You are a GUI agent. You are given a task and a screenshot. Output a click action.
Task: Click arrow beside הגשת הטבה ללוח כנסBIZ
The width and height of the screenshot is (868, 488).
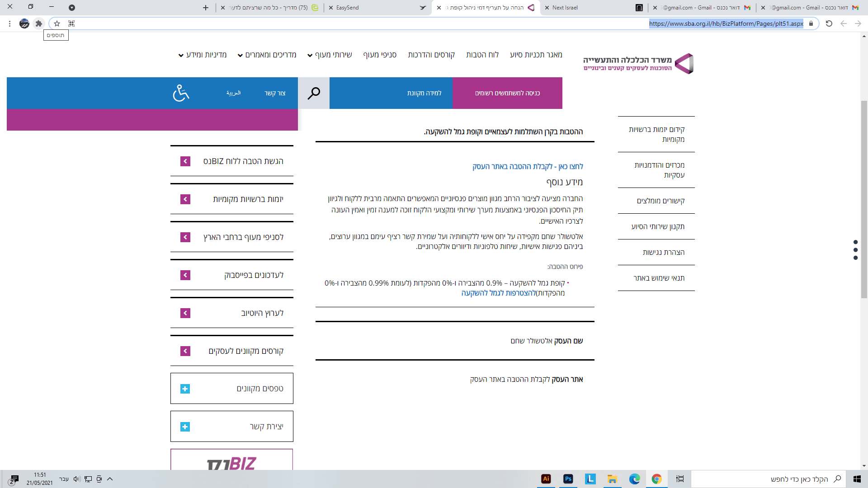coord(185,161)
